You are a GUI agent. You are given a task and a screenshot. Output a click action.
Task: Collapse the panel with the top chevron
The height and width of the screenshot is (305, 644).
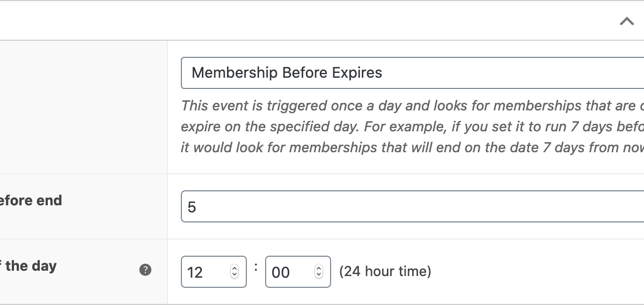point(626,21)
